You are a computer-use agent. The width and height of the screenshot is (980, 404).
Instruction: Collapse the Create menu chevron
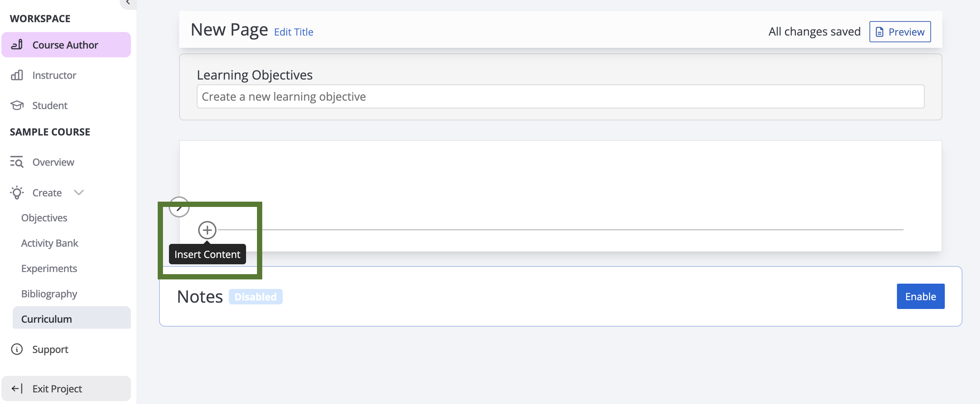pos(79,192)
